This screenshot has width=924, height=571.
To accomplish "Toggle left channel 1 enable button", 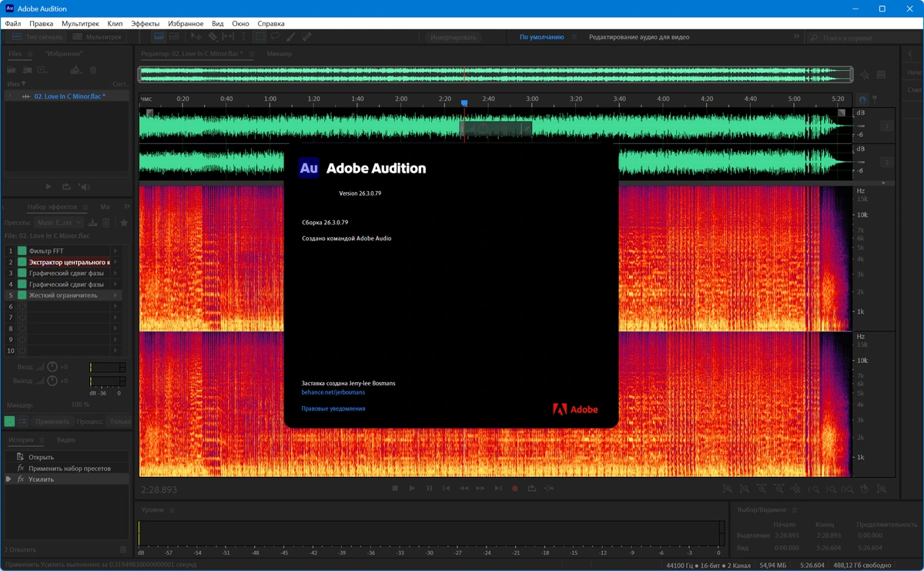I will (x=887, y=126).
